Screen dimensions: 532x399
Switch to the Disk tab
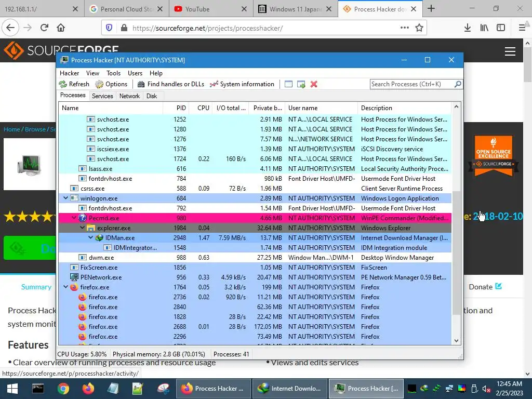152,96
